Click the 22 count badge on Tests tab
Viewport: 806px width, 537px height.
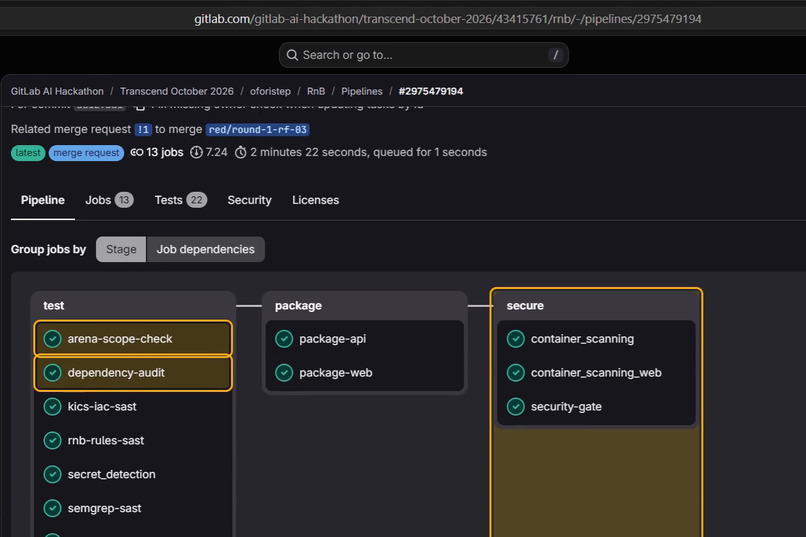[196, 200]
